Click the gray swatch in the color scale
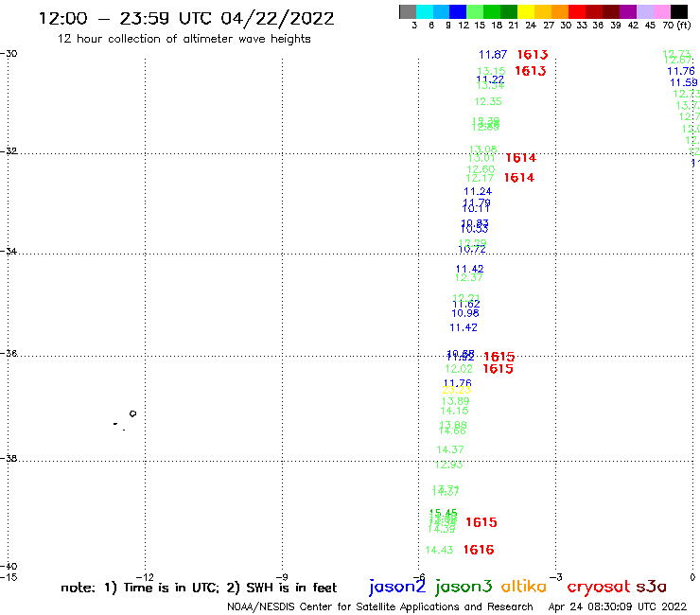700x615 pixels. coord(408,11)
